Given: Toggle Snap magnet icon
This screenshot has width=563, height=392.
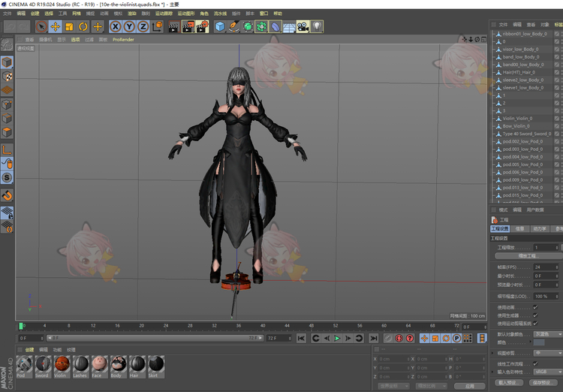Looking at the screenshot, I should tap(8, 195).
